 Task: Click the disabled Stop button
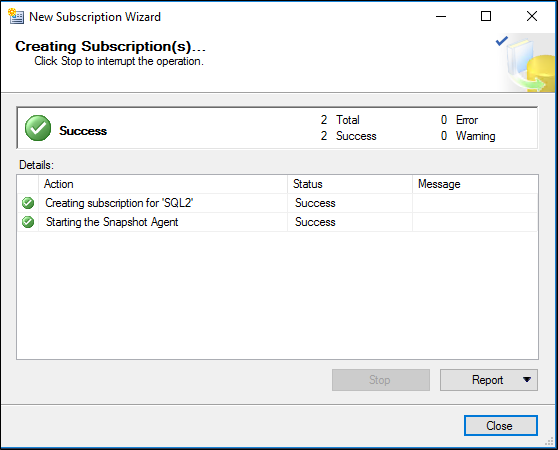point(381,380)
